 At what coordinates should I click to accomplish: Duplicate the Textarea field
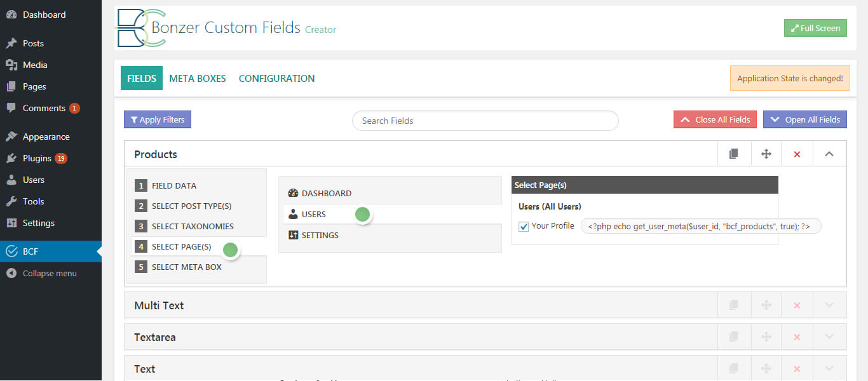pos(734,337)
